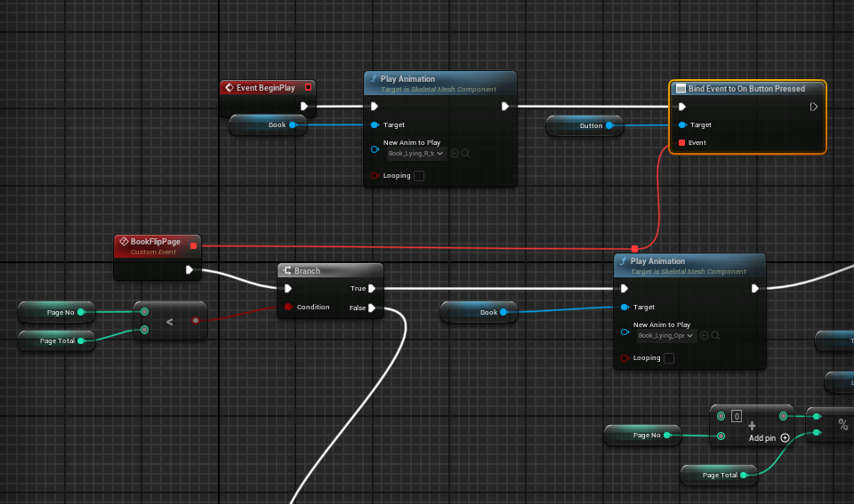The image size is (854, 504).
Task: Click the red Event pin on Bind Event node
Action: click(x=682, y=142)
